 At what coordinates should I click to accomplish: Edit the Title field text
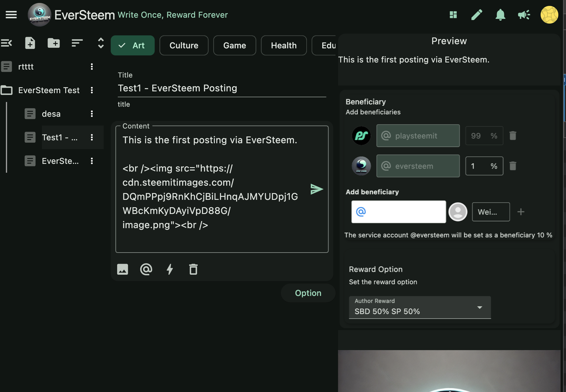click(x=222, y=88)
